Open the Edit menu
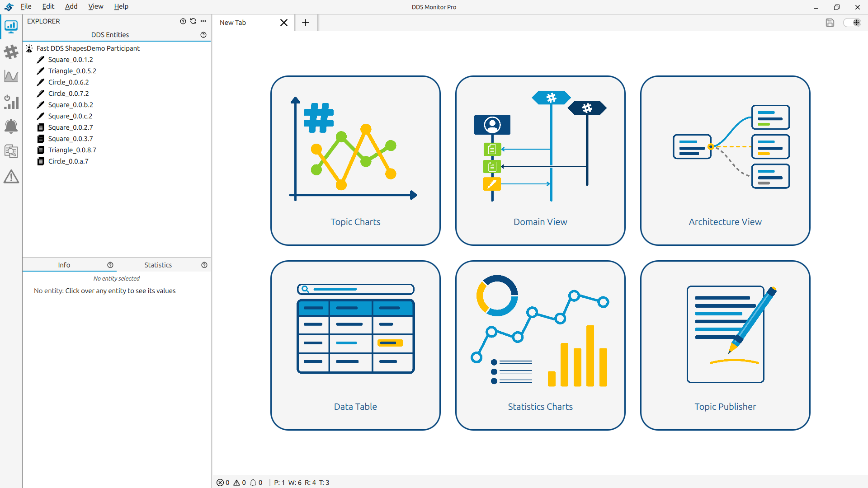The width and height of the screenshot is (868, 488). coord(48,7)
